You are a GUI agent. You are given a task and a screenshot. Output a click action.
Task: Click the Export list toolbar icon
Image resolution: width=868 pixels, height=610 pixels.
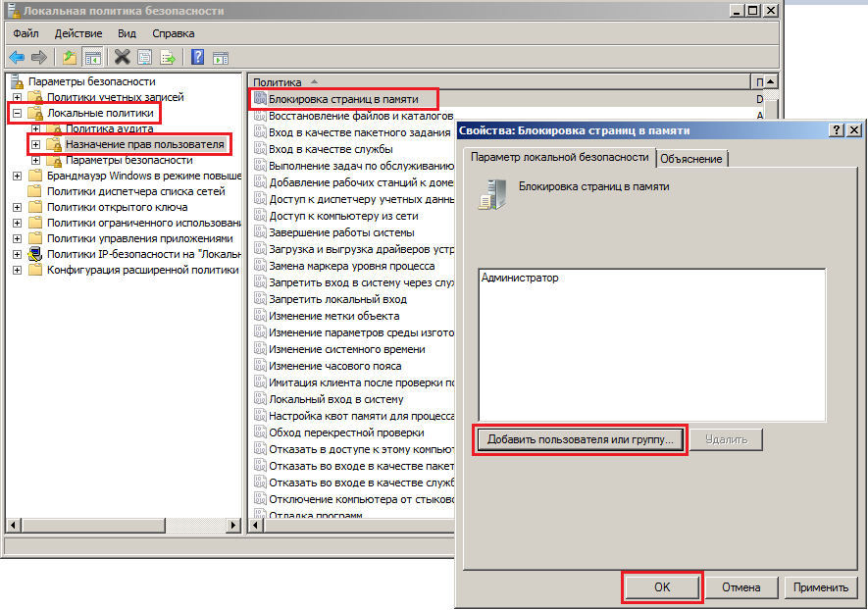[168, 57]
